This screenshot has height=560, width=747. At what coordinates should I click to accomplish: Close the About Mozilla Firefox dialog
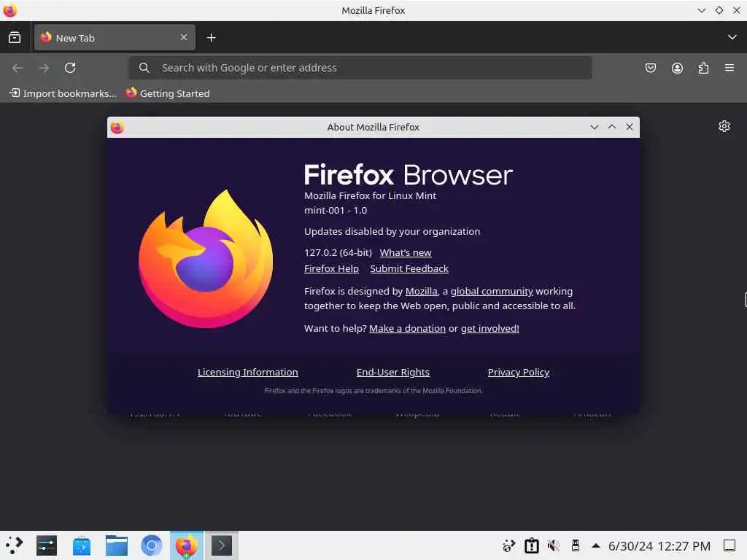tap(630, 127)
